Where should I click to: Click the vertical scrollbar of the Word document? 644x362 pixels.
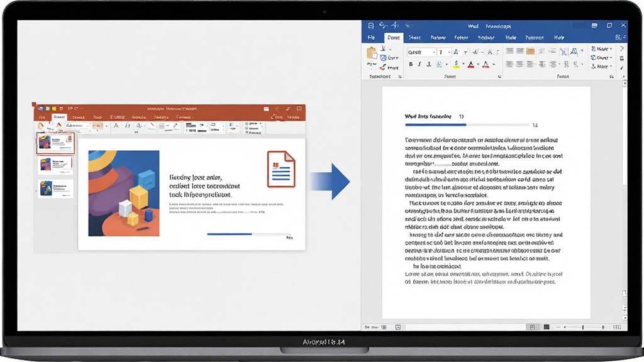[x=625, y=201]
